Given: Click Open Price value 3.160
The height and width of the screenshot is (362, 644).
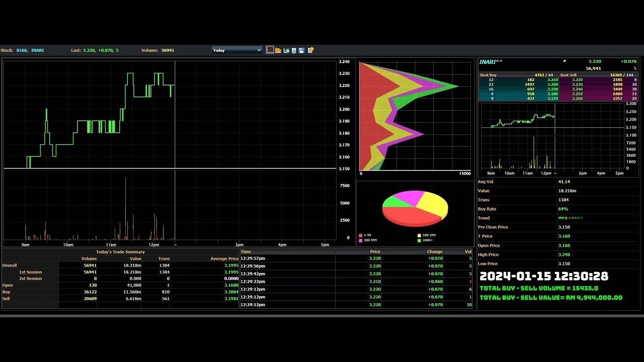Looking at the screenshot, I should click(564, 245).
